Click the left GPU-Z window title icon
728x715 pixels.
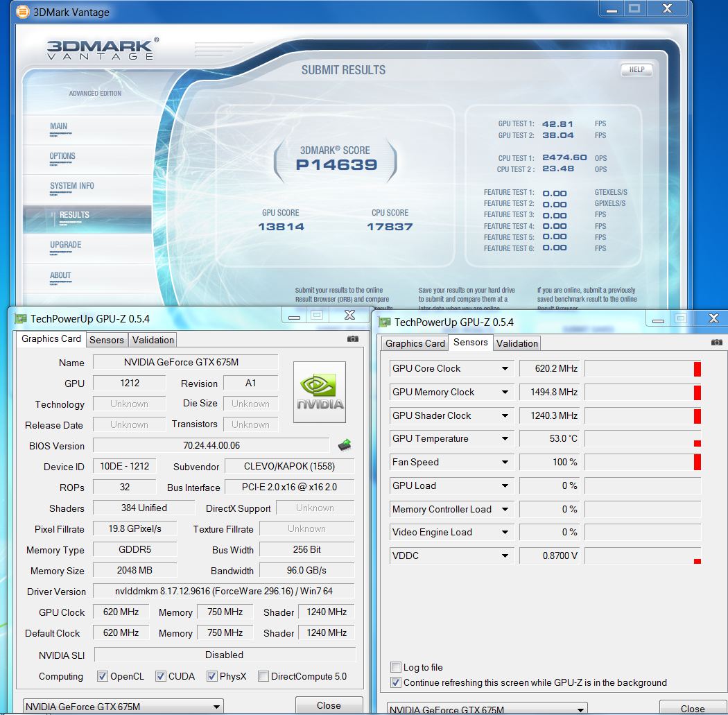(21, 319)
